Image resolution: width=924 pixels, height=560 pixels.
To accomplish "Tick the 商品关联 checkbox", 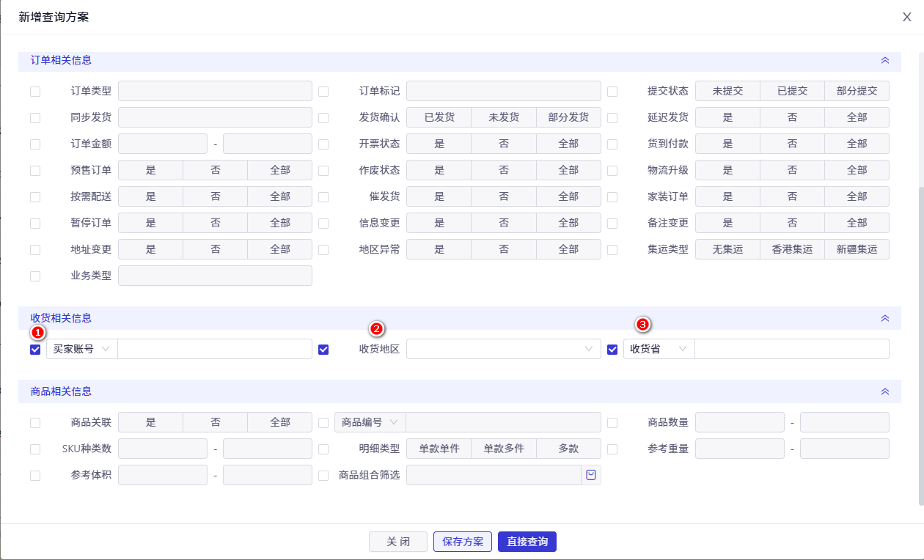I will (x=35, y=423).
